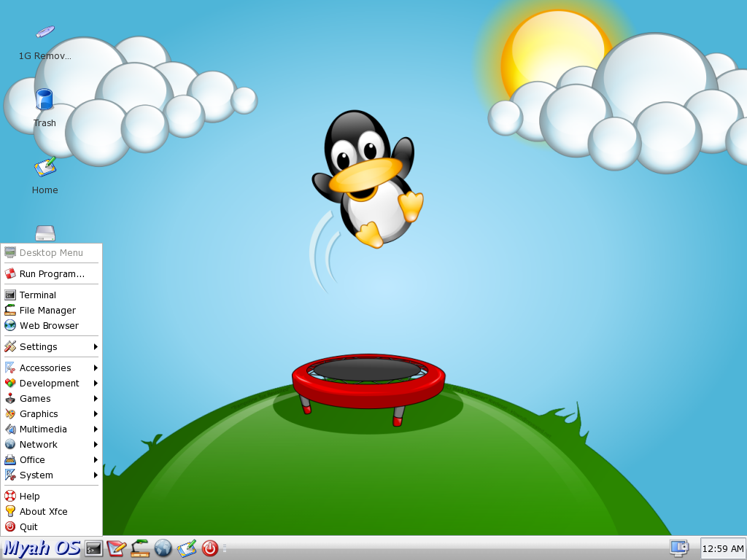Launch the text editor icon in the panel
Viewport: 747px width, 560px height.
click(116, 548)
